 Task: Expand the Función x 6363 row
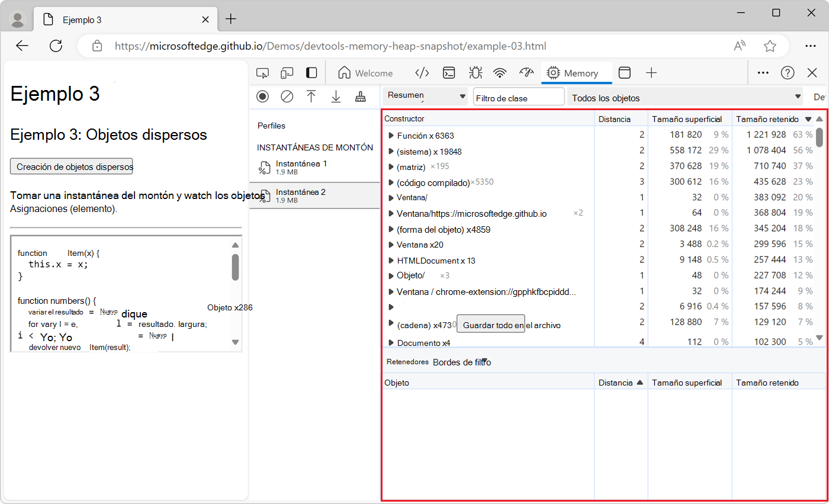[x=391, y=136]
